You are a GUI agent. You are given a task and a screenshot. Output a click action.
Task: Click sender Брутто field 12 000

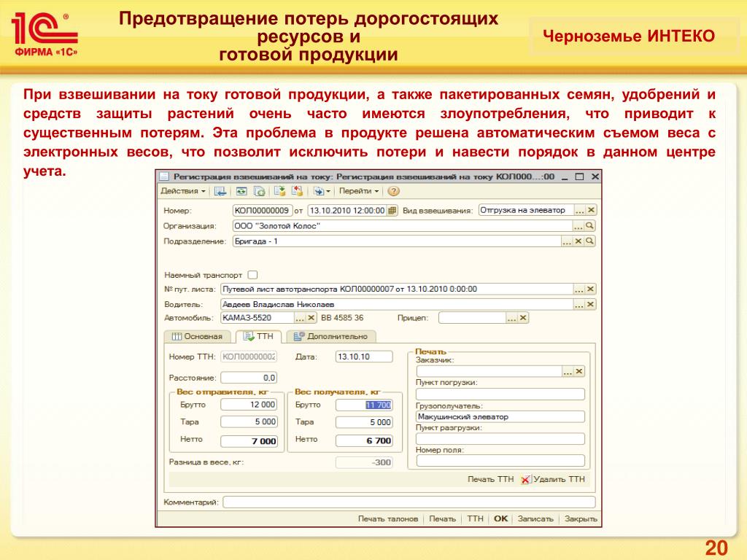pos(249,405)
